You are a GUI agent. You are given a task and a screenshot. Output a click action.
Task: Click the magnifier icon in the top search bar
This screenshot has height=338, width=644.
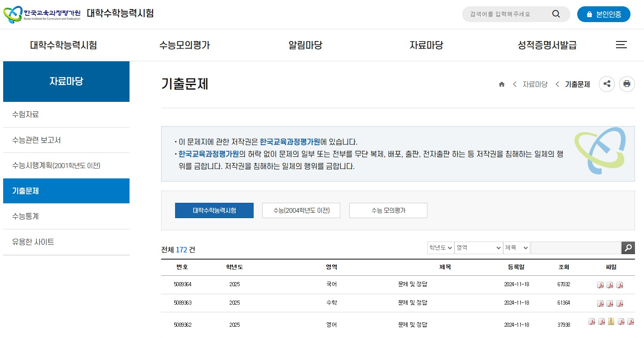coord(556,14)
